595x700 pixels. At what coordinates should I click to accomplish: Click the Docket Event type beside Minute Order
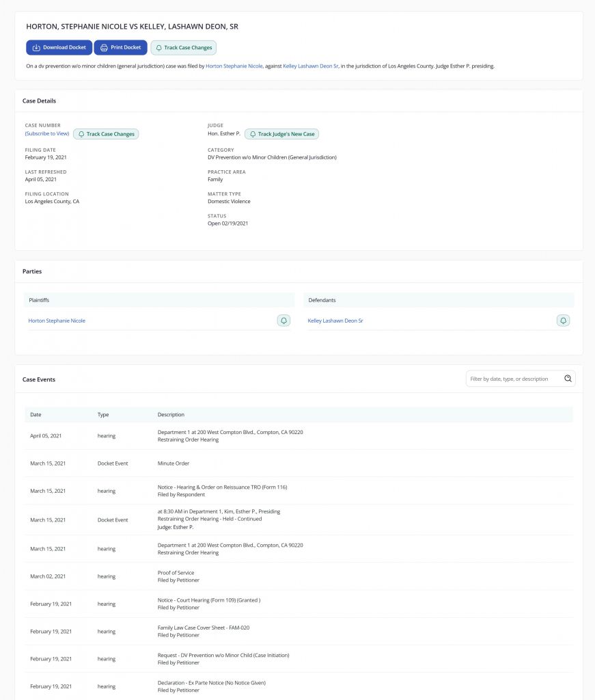[113, 463]
